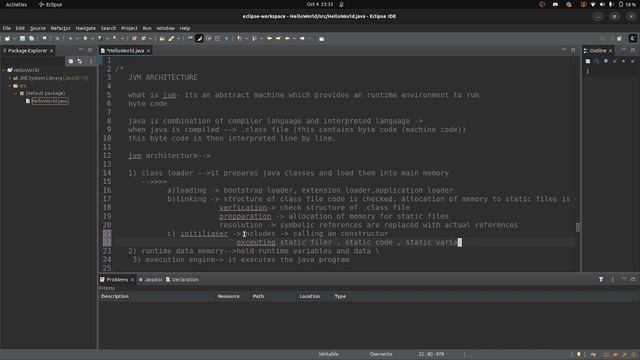Sort Problems by Description column header
640x360 pixels.
pos(115,296)
